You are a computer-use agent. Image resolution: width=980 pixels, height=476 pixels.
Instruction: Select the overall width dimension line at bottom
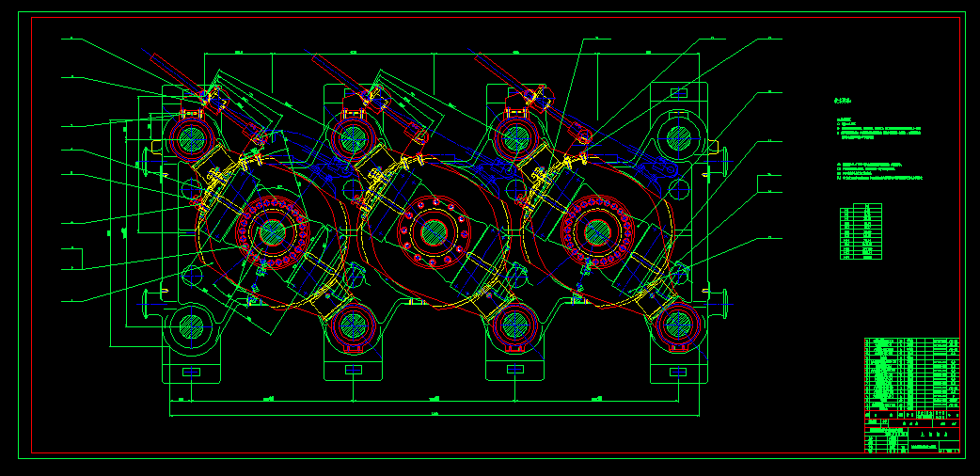coord(435,416)
